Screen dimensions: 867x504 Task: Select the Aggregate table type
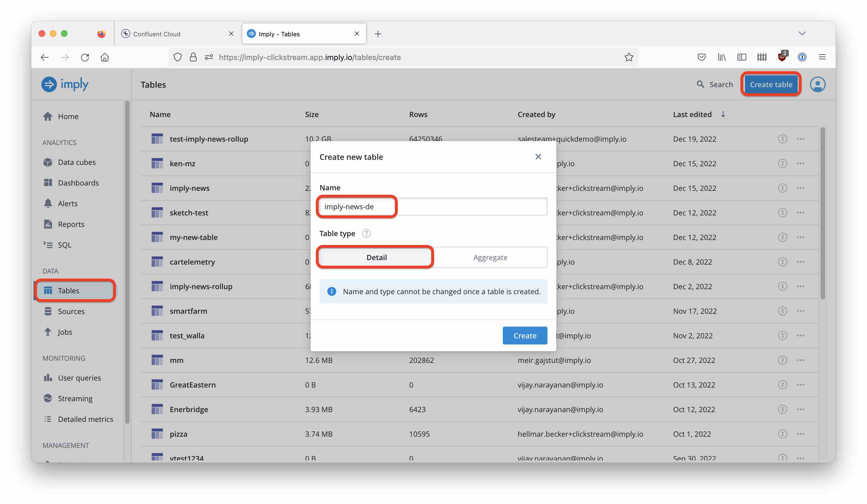[x=490, y=257]
